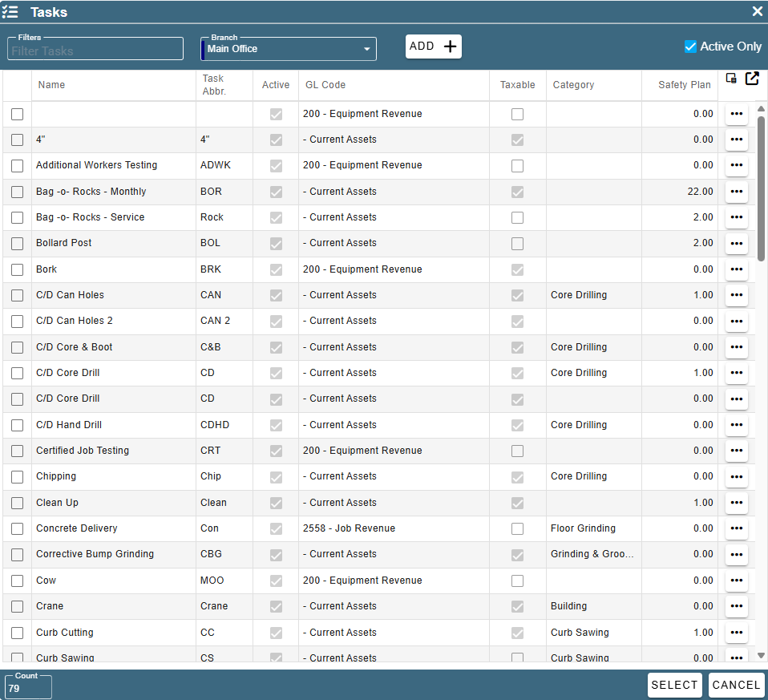This screenshot has height=700, width=768.
Task: Open the more options menu for Curb Cutting
Action: [x=736, y=633]
